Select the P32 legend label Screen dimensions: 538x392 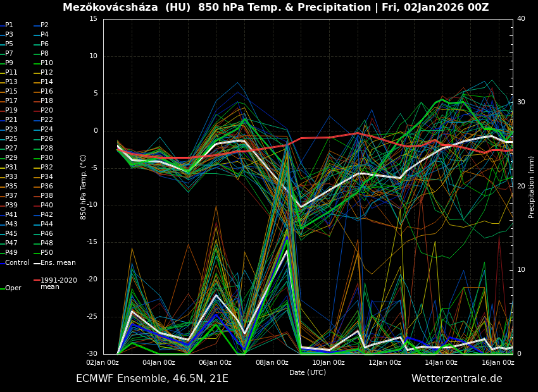[47, 168]
